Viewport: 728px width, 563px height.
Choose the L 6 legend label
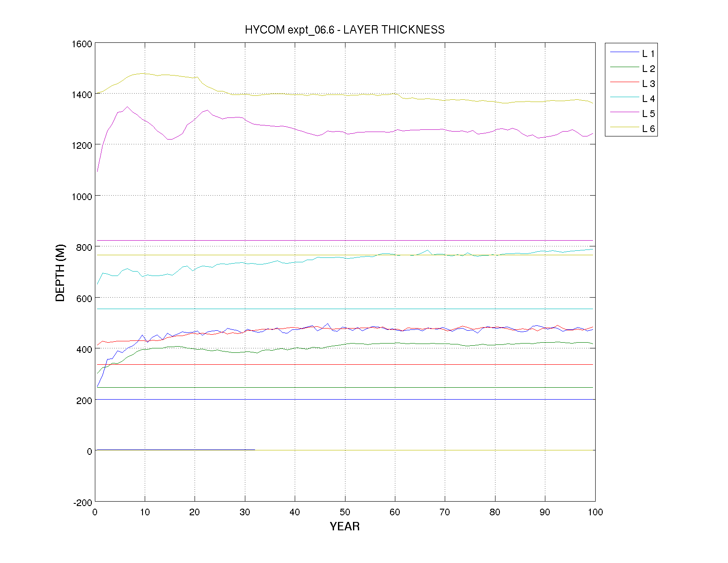coord(648,129)
